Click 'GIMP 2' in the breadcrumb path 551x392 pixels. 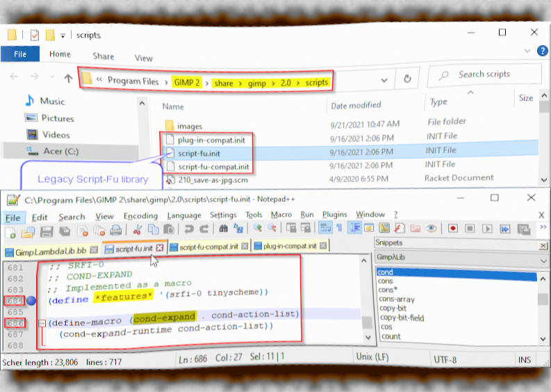[x=187, y=83]
